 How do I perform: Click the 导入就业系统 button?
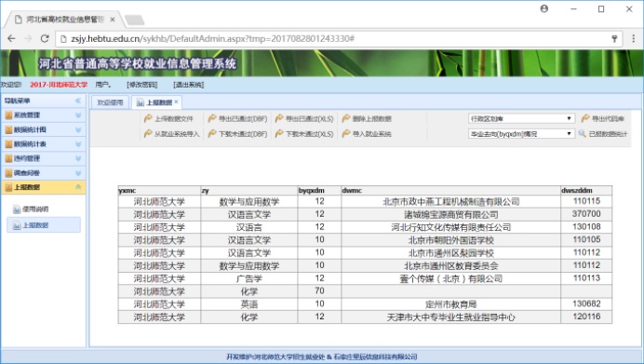point(367,134)
